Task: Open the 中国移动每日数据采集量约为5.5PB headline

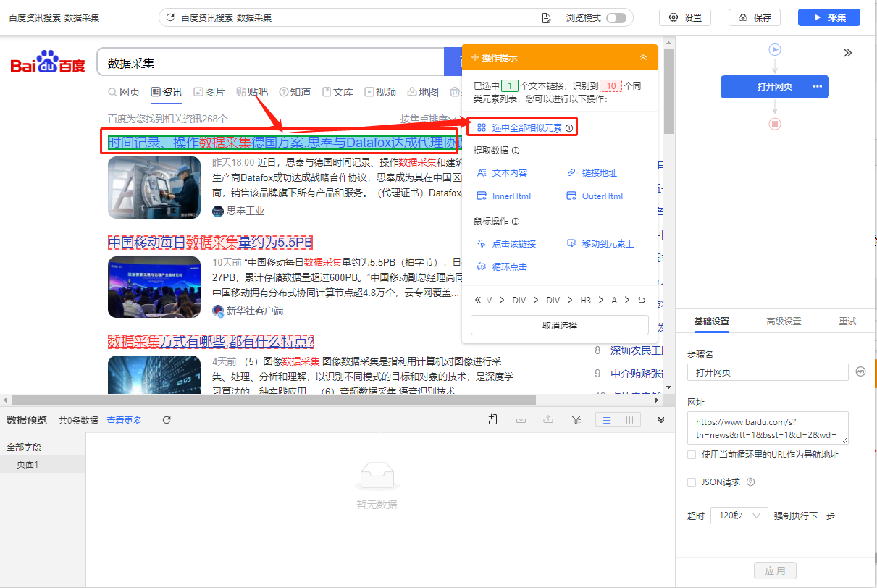Action: pyautogui.click(x=210, y=242)
